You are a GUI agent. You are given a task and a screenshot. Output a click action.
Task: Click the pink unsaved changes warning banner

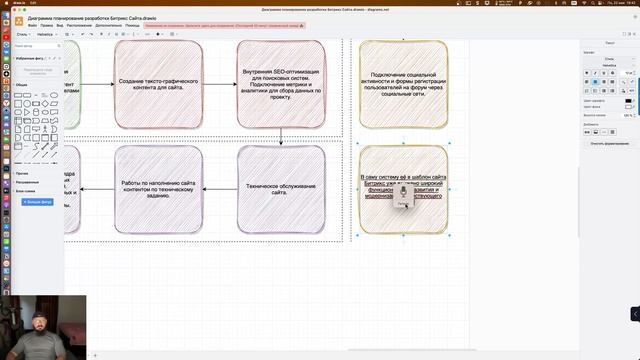point(224,26)
